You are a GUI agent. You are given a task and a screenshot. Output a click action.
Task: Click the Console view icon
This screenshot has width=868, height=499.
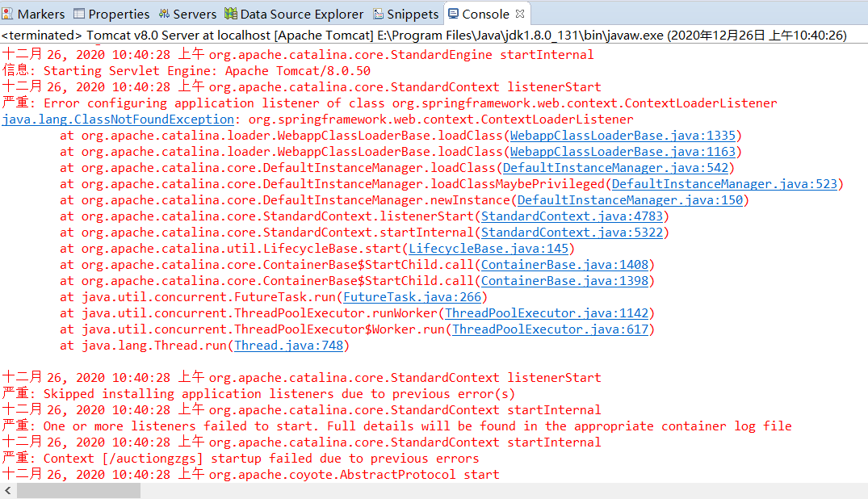452,14
